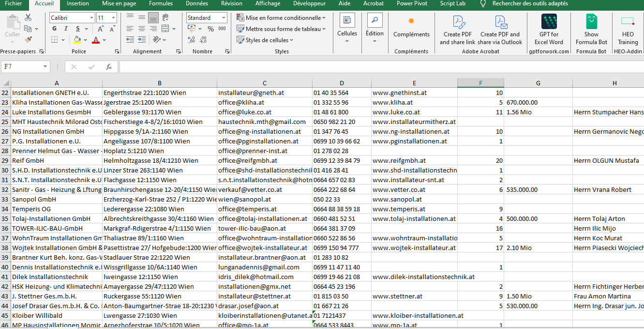Toggle bold formatting (G button)
The height and width of the screenshot is (329, 644).
54,29
